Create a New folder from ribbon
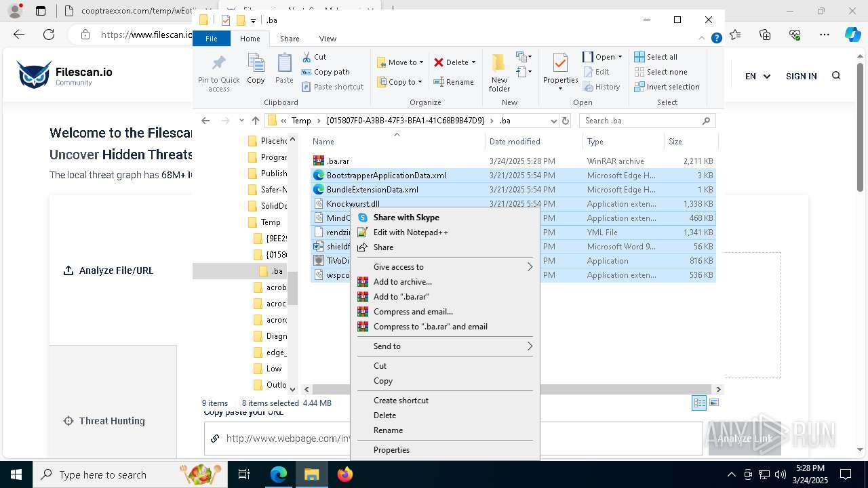 point(499,73)
